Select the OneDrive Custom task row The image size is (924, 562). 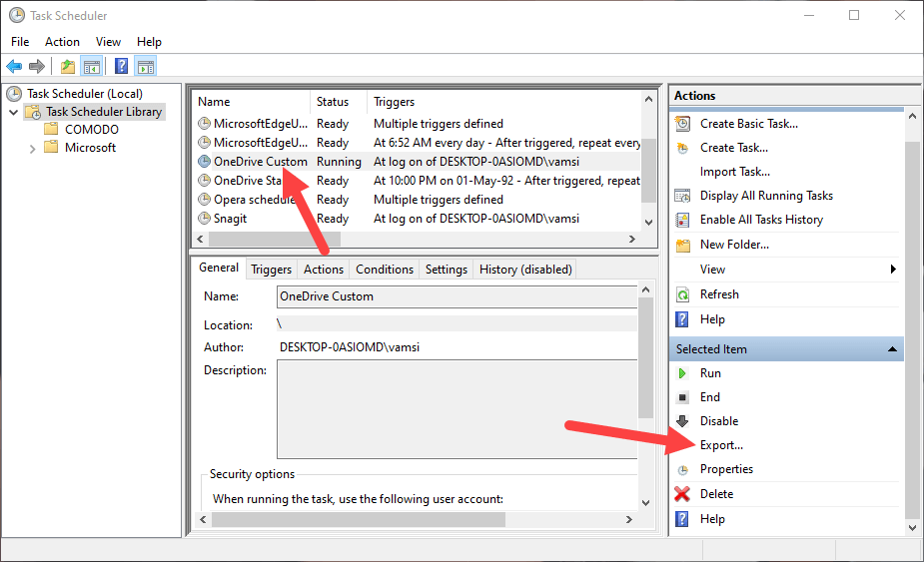pos(418,162)
